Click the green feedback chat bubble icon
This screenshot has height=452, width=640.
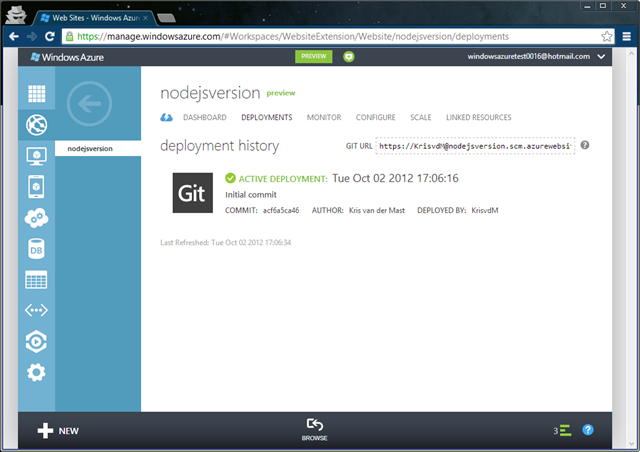(x=349, y=57)
